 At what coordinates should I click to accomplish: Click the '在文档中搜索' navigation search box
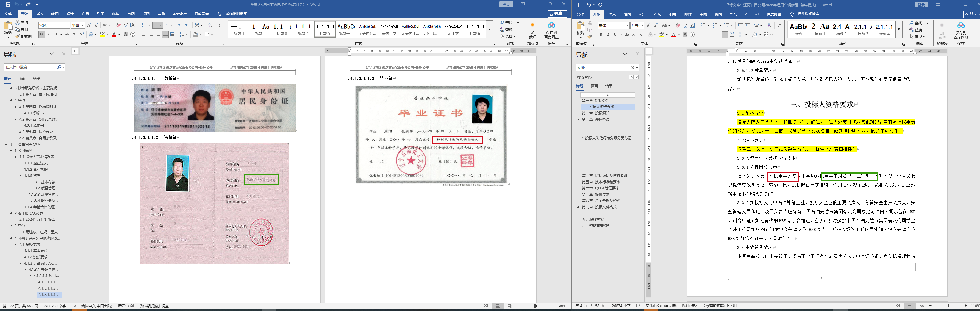click(30, 67)
